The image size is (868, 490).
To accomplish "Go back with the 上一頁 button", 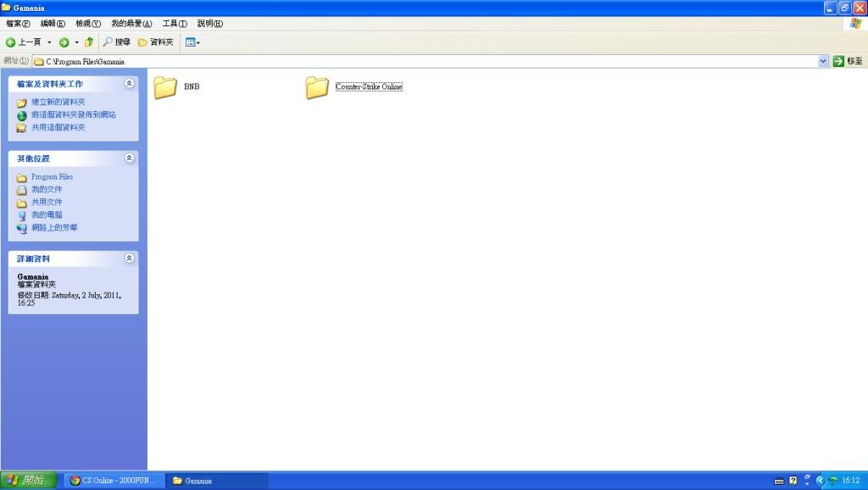I will pos(23,42).
